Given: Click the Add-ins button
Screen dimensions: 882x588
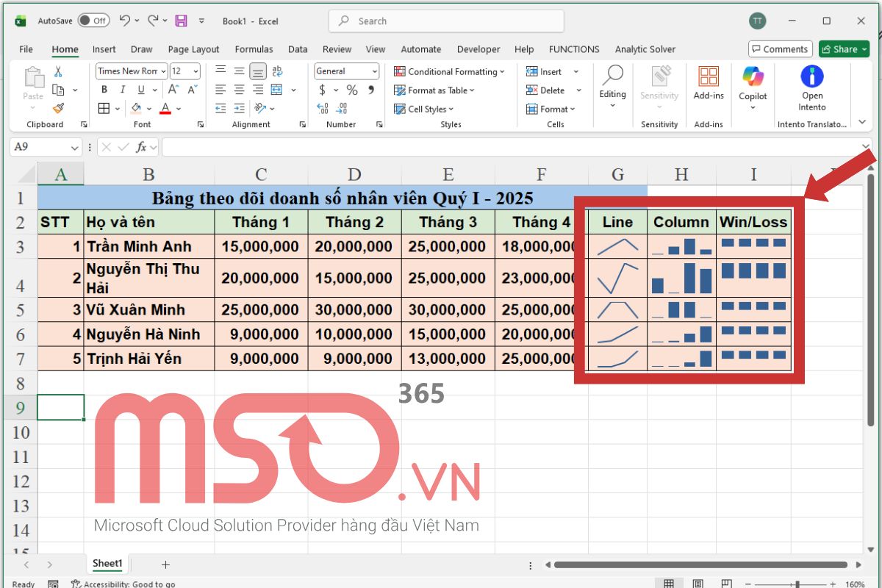Looking at the screenshot, I should pyautogui.click(x=709, y=83).
